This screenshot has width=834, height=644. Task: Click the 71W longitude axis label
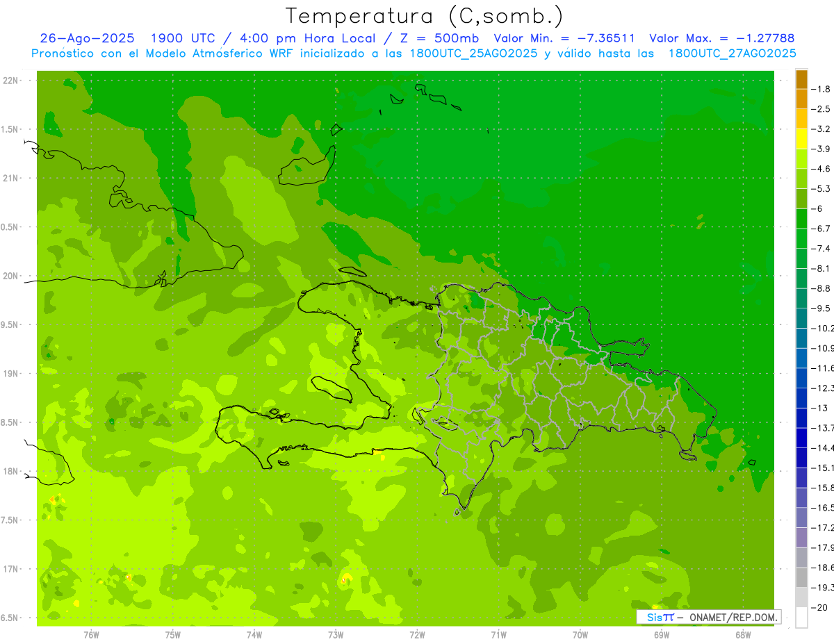[498, 635]
